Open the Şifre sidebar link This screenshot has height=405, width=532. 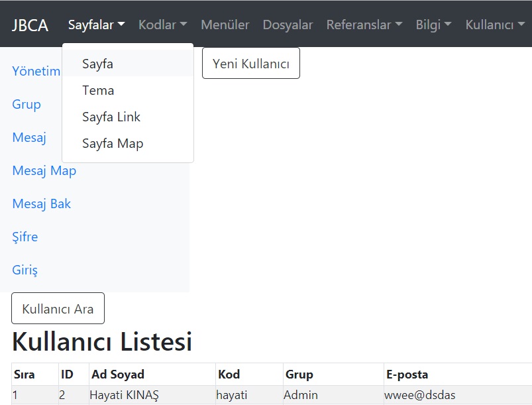(x=25, y=237)
